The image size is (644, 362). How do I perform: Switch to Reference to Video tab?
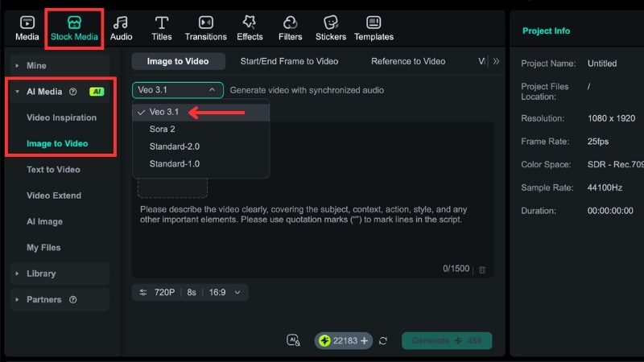click(x=408, y=61)
